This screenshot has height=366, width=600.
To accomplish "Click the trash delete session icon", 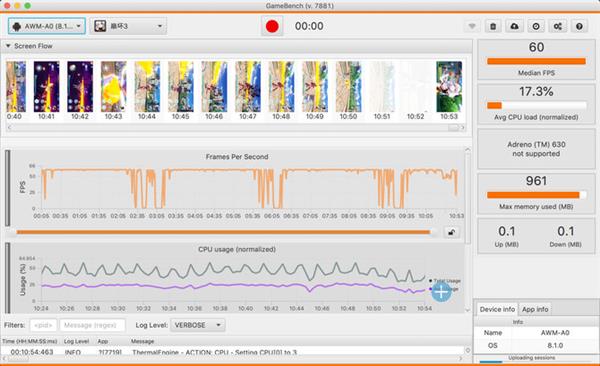I will [493, 26].
